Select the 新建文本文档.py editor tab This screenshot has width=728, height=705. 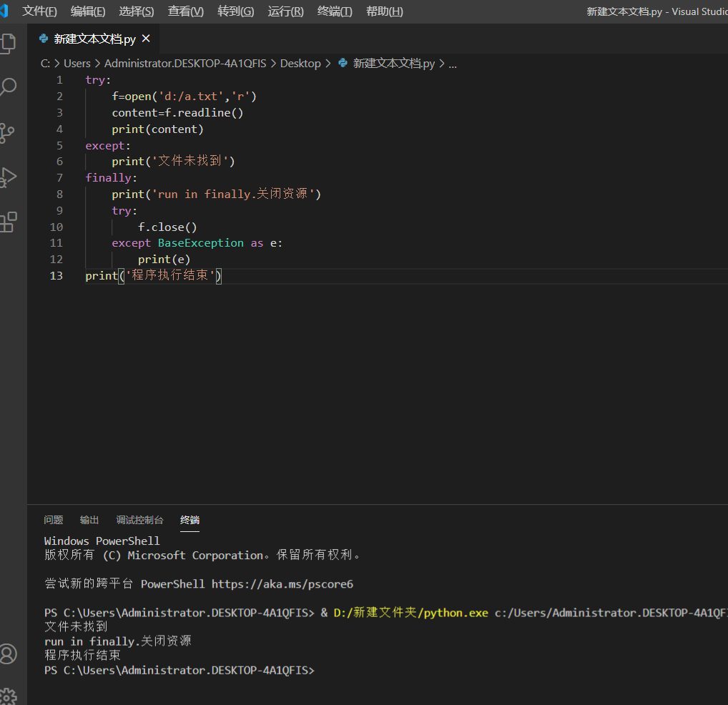94,39
